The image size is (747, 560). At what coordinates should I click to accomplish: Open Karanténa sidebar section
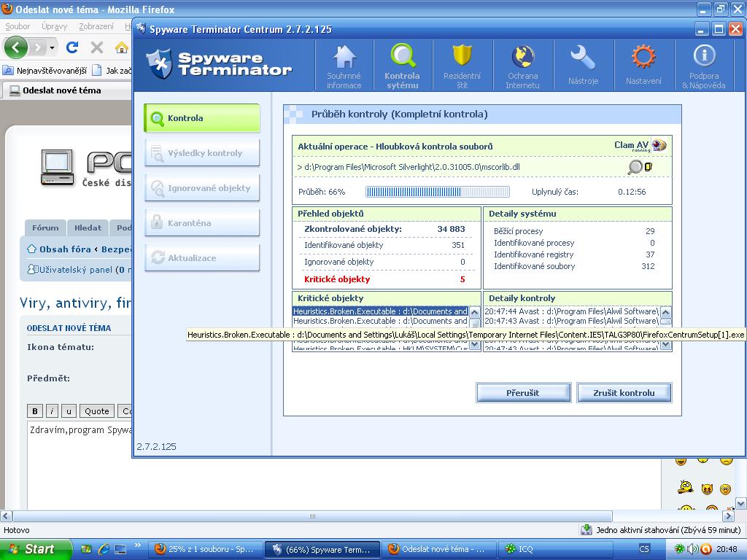point(202,223)
